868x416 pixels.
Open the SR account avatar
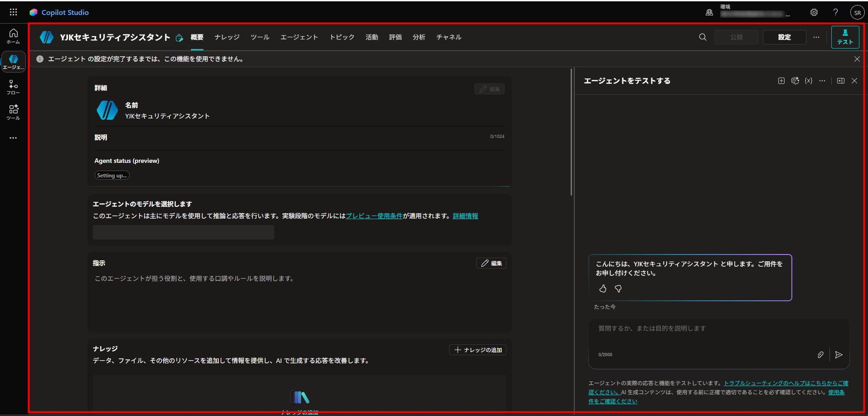coord(857,13)
